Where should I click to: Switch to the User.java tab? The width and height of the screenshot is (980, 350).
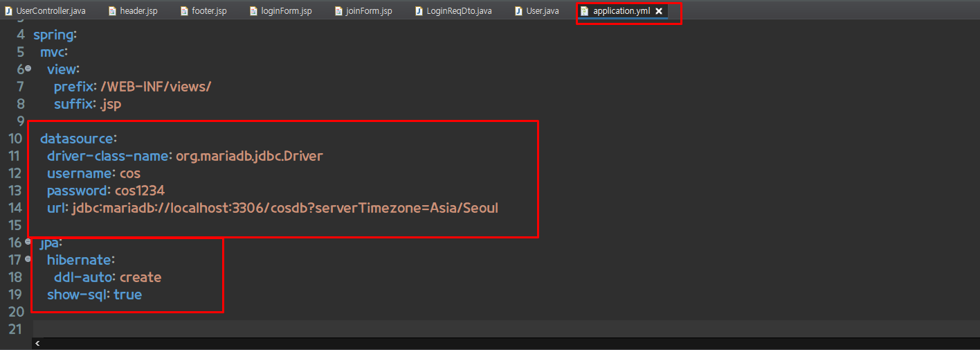pyautogui.click(x=536, y=11)
